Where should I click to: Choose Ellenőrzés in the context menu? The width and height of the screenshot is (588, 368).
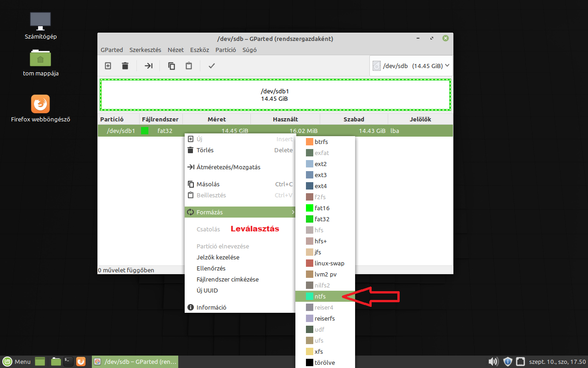coord(240,268)
